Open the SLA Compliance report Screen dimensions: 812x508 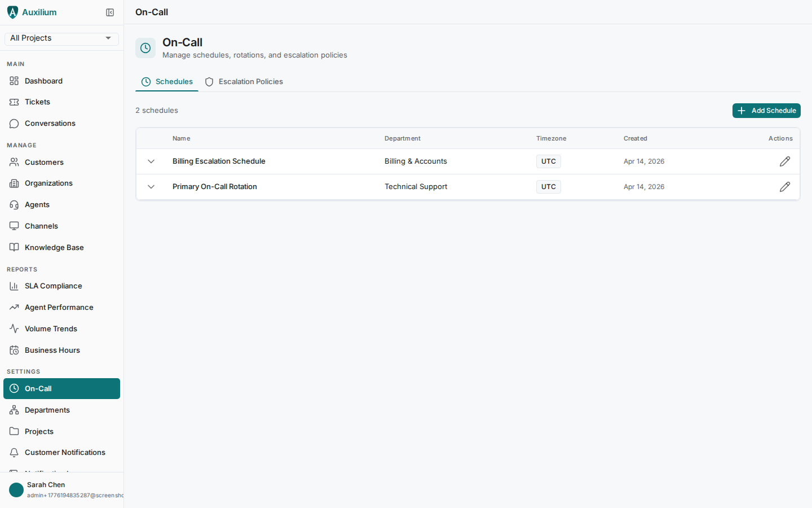(53, 286)
